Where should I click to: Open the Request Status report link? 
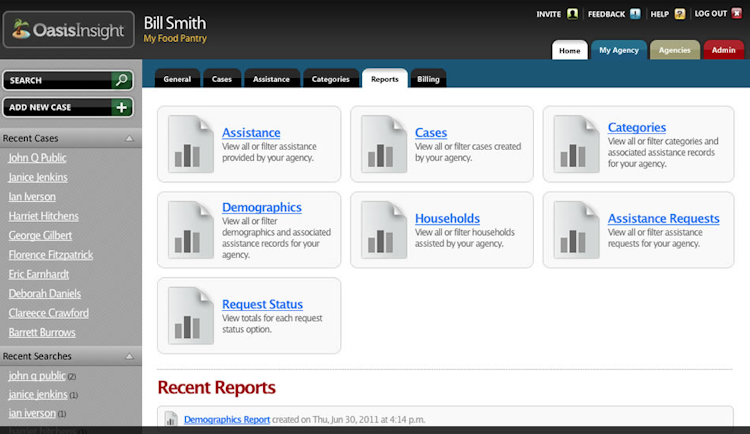[262, 304]
